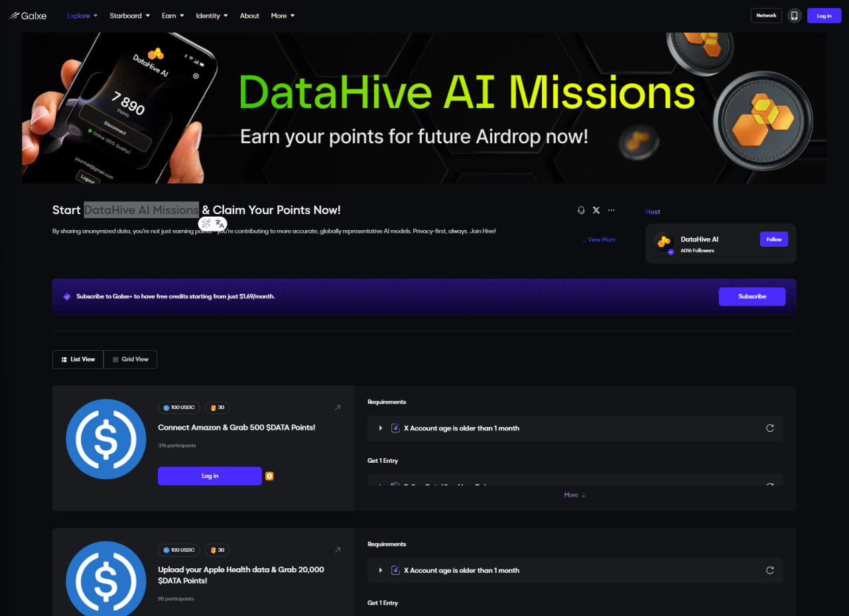This screenshot has height=616, width=849.
Task: Open the headset support icon
Action: coord(581,210)
